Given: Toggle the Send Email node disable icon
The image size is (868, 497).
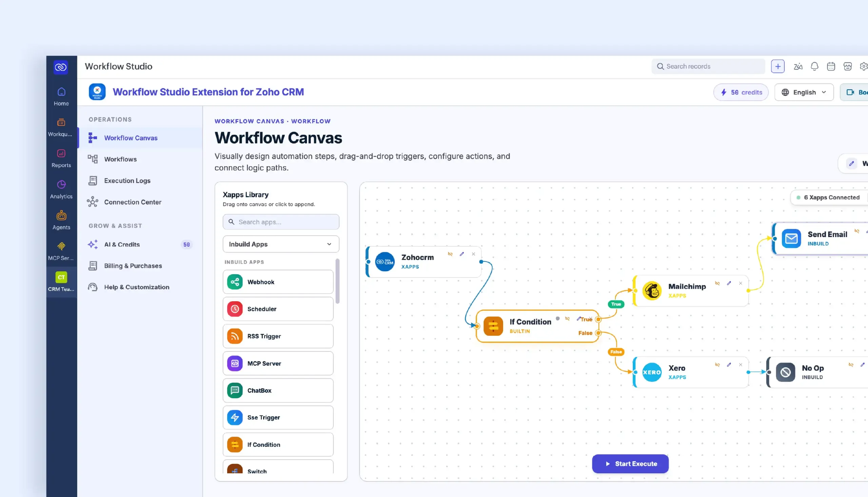Looking at the screenshot, I should click(x=857, y=231).
